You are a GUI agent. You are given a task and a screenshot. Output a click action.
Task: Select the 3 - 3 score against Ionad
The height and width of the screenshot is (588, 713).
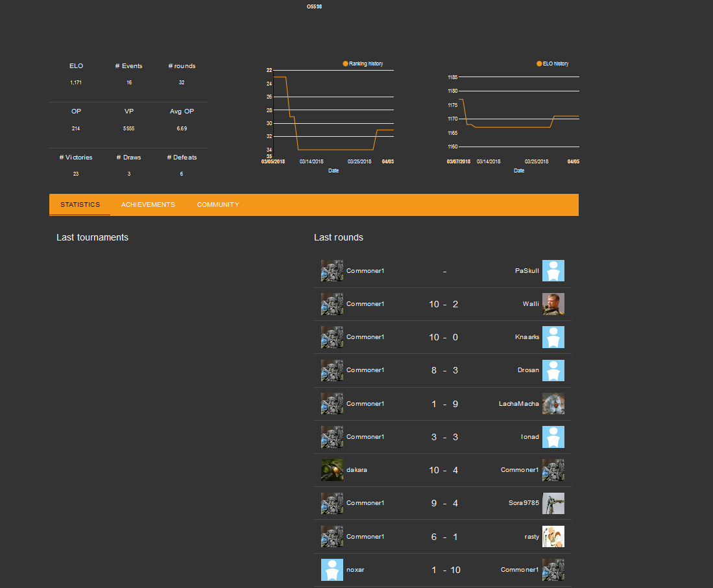point(444,437)
